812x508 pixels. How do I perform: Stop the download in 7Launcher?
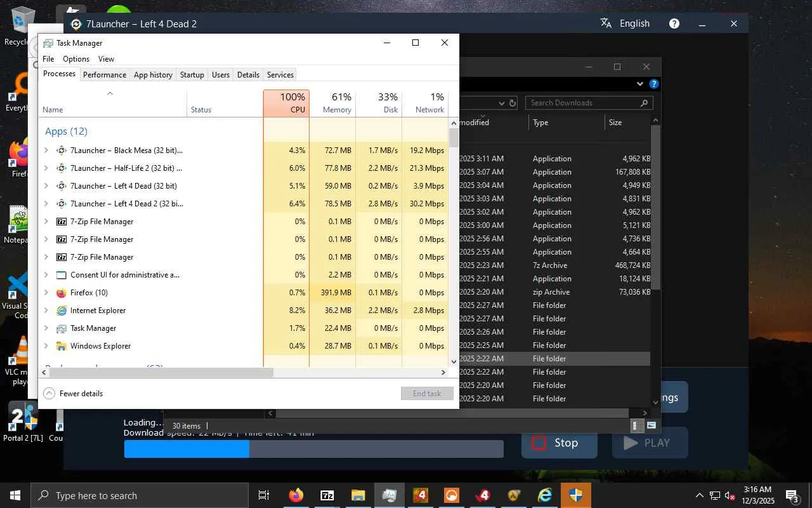click(x=560, y=443)
